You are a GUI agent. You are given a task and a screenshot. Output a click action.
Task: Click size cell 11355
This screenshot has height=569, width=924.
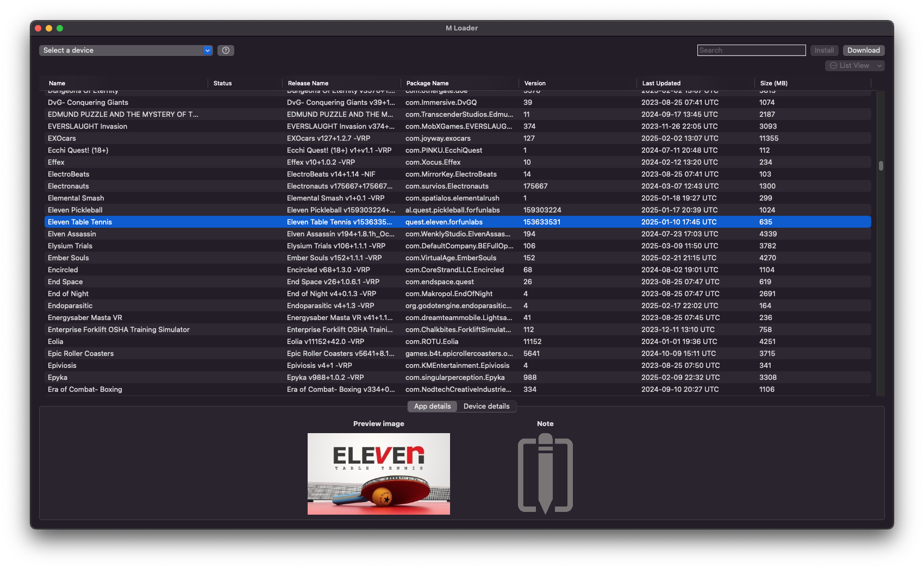[x=769, y=139]
